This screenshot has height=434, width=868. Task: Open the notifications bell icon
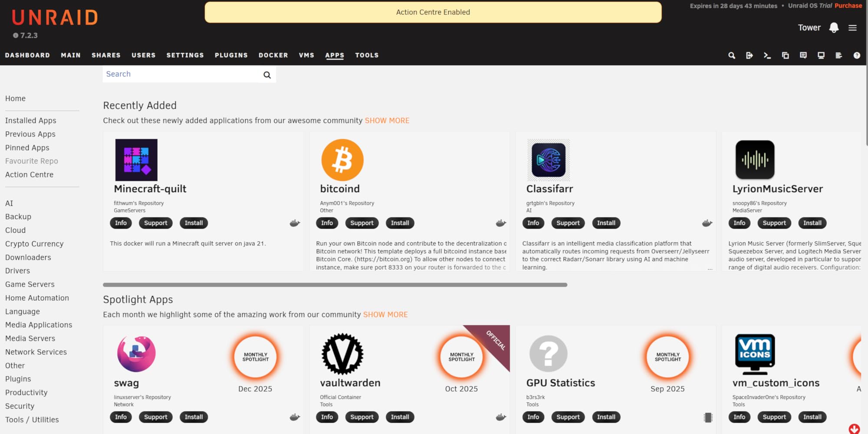pyautogui.click(x=834, y=28)
